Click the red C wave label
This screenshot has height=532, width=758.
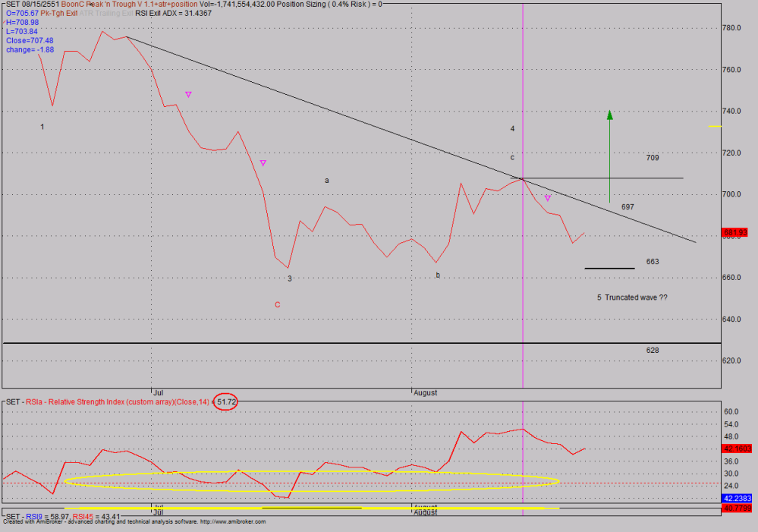[278, 304]
